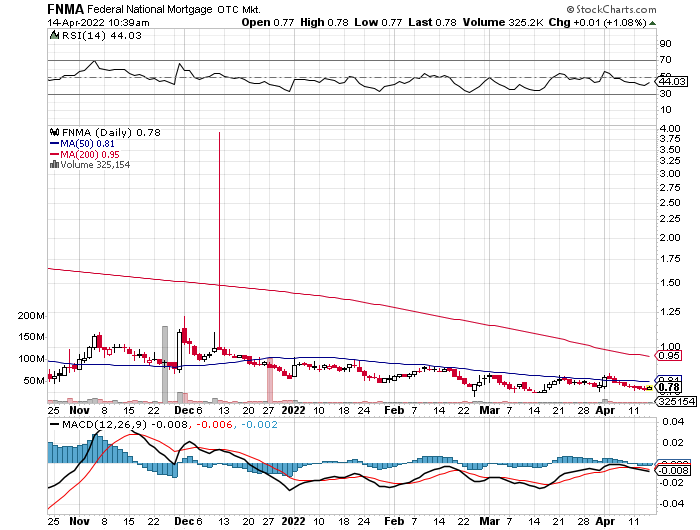This screenshot has width=700, height=530.
Task: Click the volume bars icon beside Volume 325,154
Action: [x=54, y=164]
